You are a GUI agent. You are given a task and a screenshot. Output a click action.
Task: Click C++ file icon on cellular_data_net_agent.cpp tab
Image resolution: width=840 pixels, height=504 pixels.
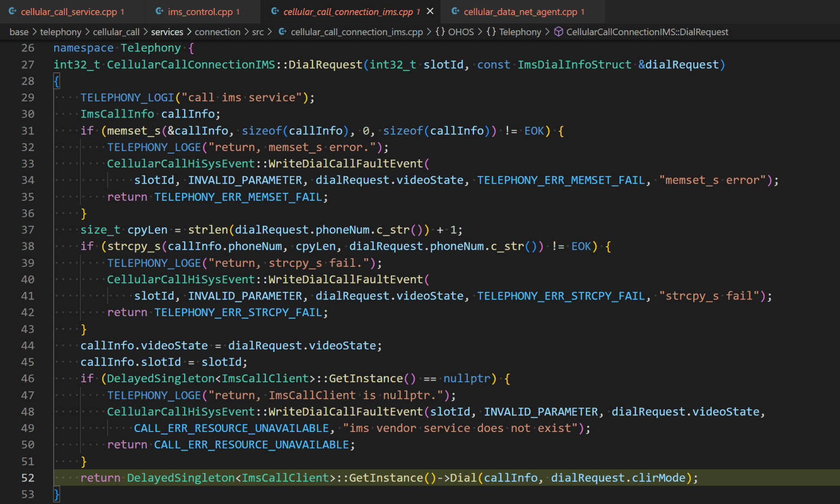click(455, 11)
